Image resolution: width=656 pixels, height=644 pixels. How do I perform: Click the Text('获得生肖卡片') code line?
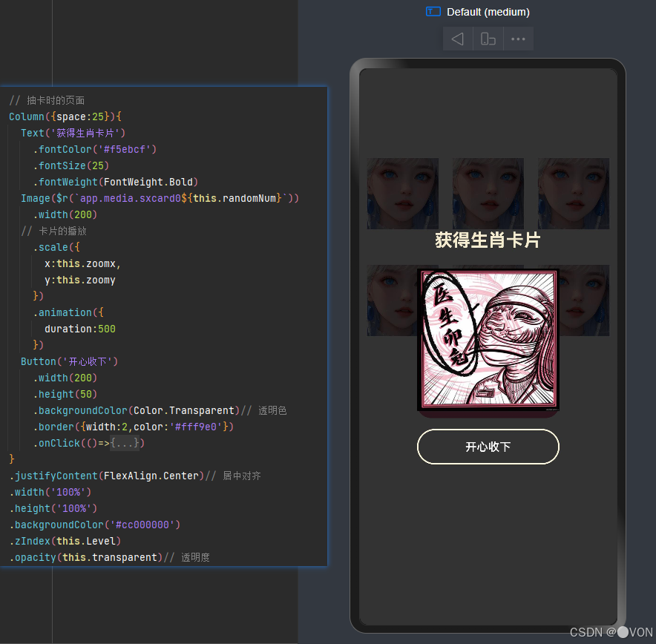point(73,133)
